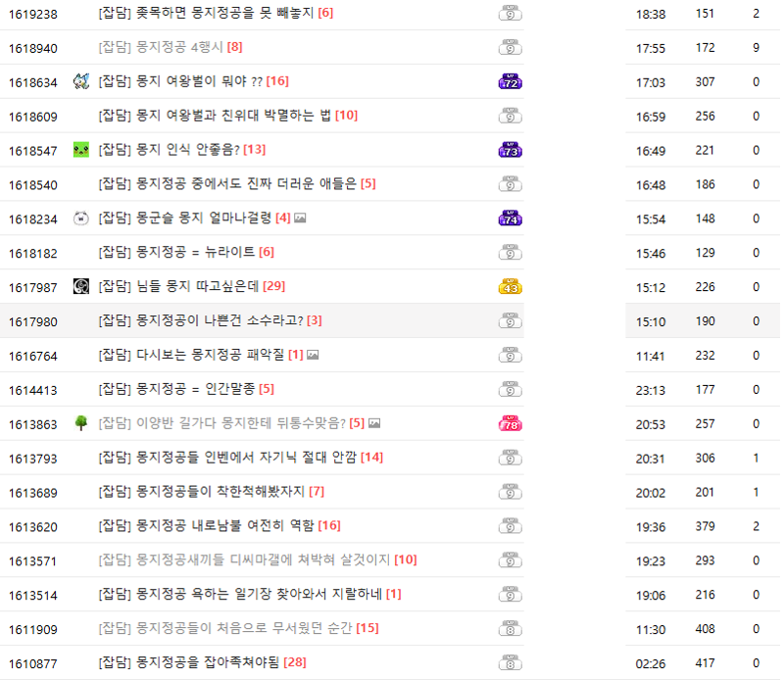Click gray level 8 badge on post 1611909
784x680 pixels.
tap(510, 629)
